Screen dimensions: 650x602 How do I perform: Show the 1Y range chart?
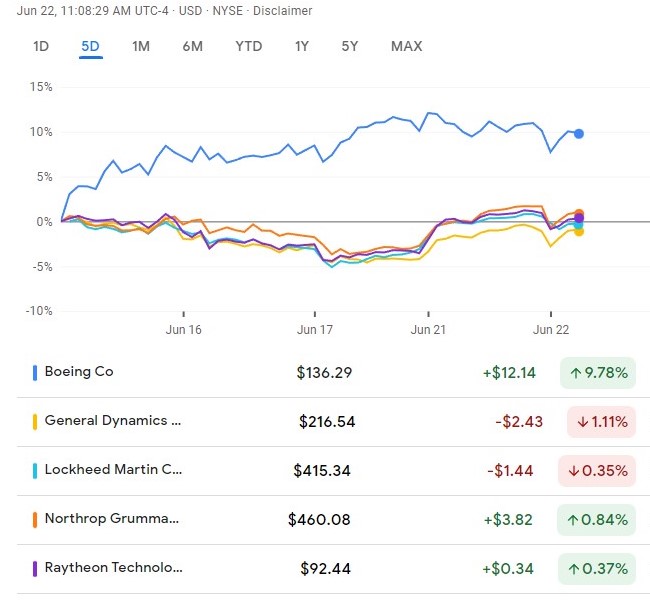pyautogui.click(x=302, y=46)
